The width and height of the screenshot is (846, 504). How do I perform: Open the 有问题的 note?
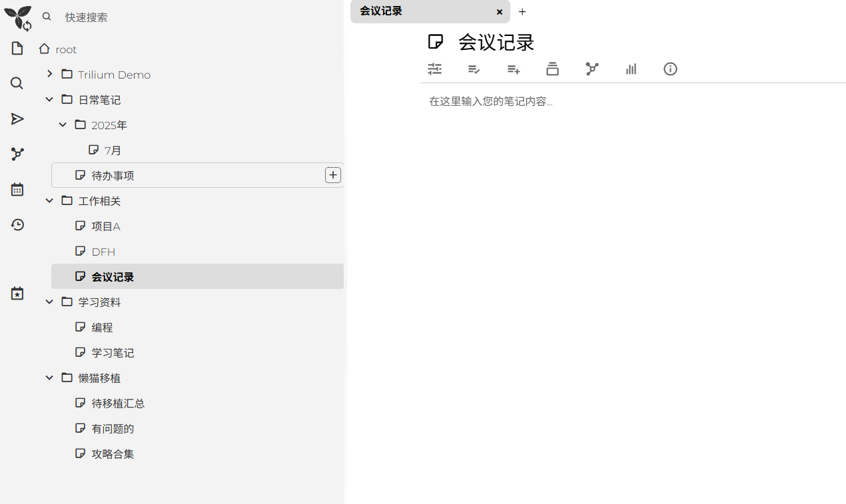(113, 429)
